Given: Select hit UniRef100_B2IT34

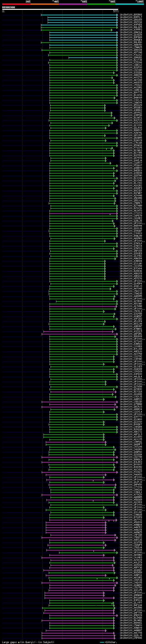Looking at the screenshot, I should (131, 60).
